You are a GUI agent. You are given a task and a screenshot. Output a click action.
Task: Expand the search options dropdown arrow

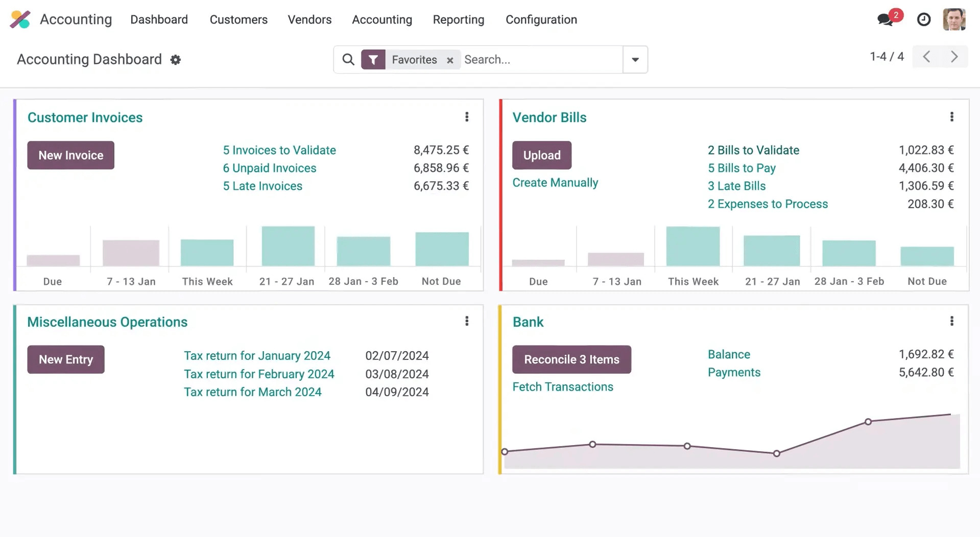(635, 59)
